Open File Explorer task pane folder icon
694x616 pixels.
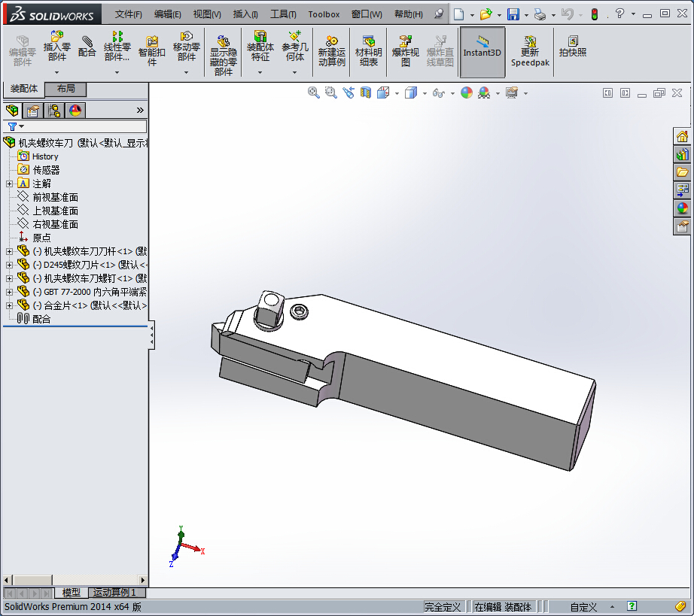point(682,172)
